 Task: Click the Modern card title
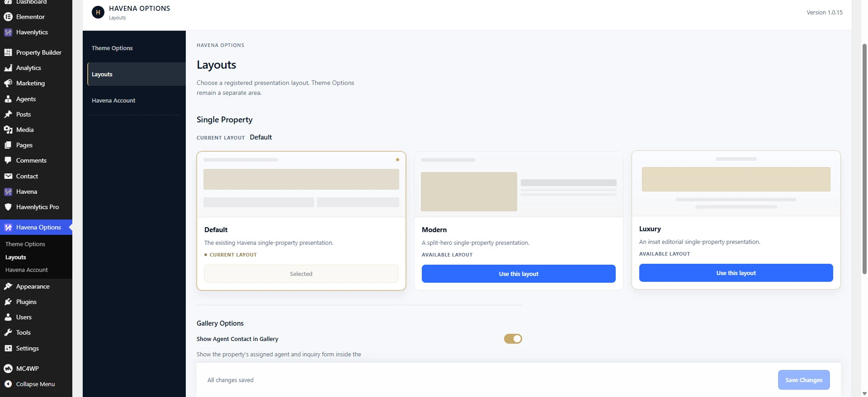coord(434,230)
